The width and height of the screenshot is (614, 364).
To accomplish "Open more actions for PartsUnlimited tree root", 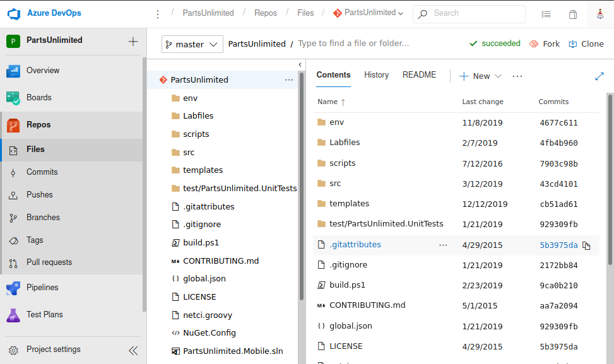I will [x=289, y=80].
